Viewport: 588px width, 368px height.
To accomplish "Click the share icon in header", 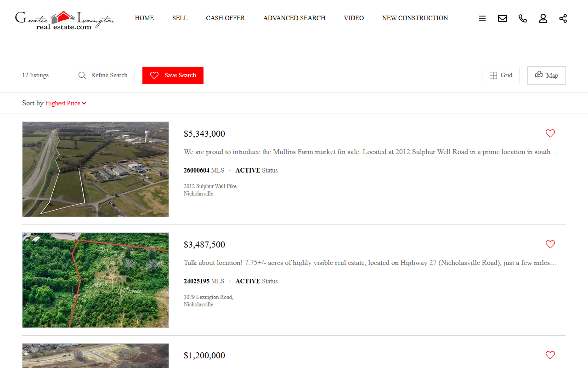I will tap(563, 18).
